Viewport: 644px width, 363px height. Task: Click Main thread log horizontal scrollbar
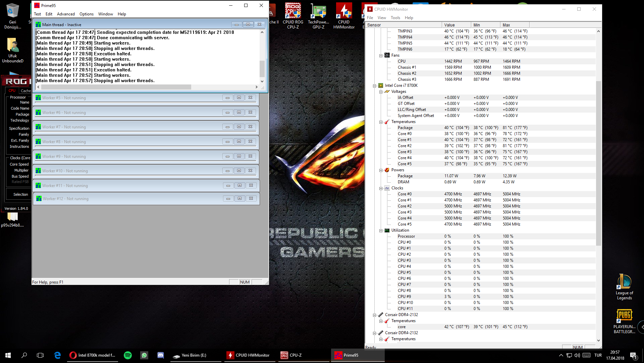pyautogui.click(x=116, y=87)
